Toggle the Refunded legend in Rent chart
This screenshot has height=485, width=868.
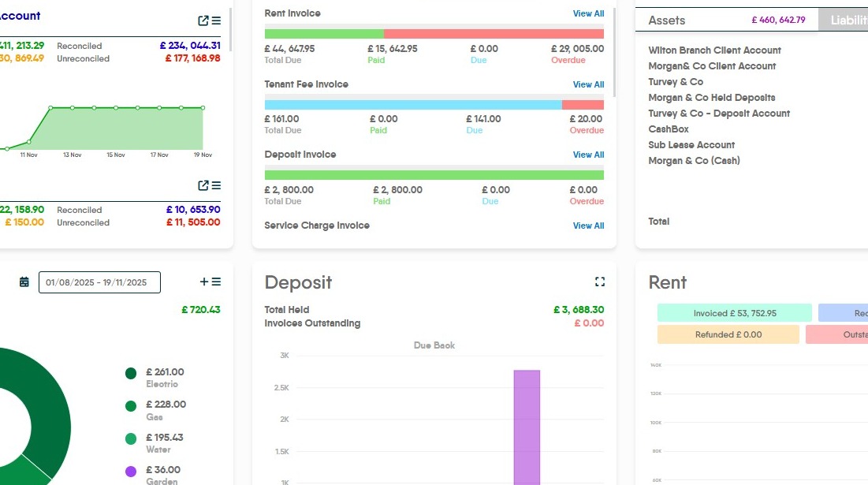pyautogui.click(x=728, y=334)
